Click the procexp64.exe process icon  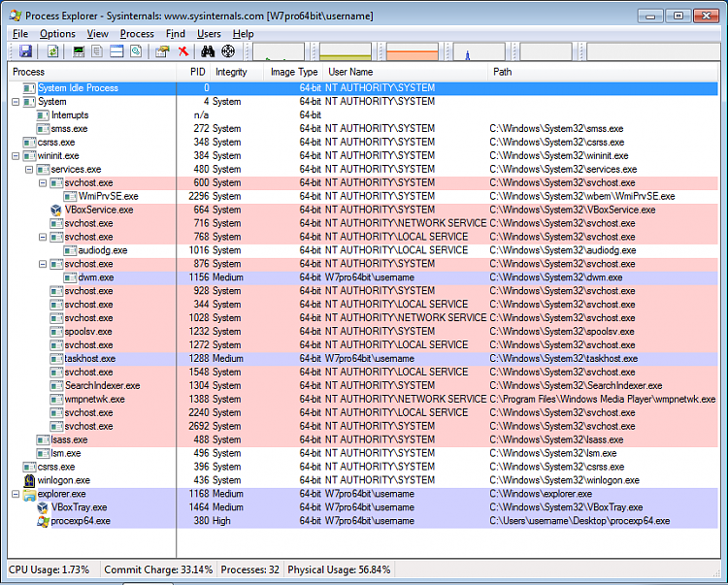43,521
